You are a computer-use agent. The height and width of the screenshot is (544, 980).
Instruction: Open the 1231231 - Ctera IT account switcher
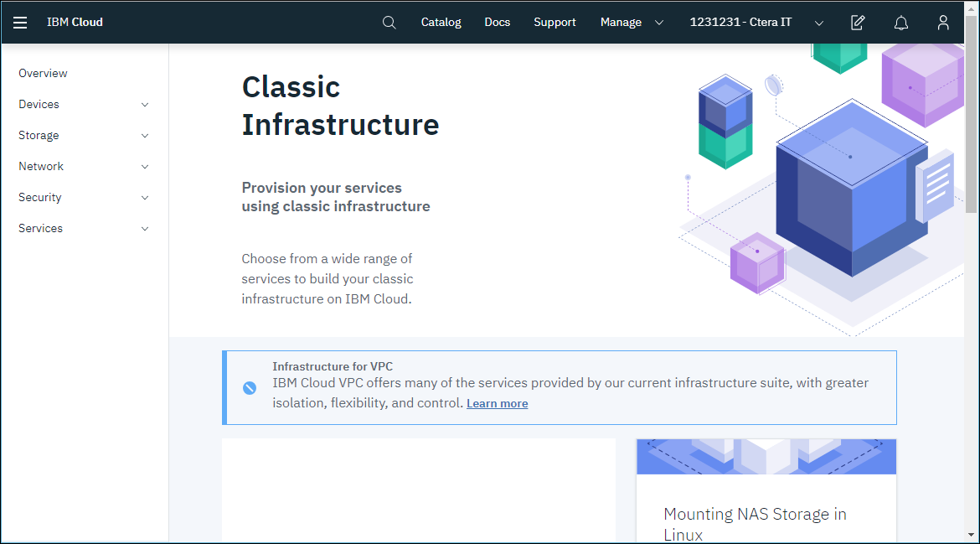click(x=756, y=22)
